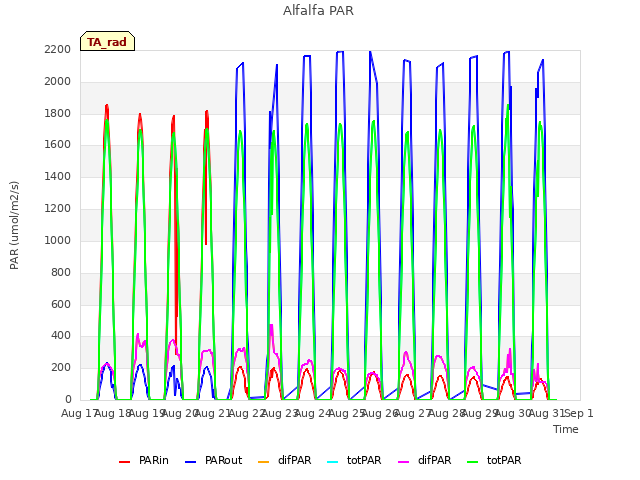Click the red PARin peak on Aug 17
The height and width of the screenshot is (480, 640).
point(107,106)
